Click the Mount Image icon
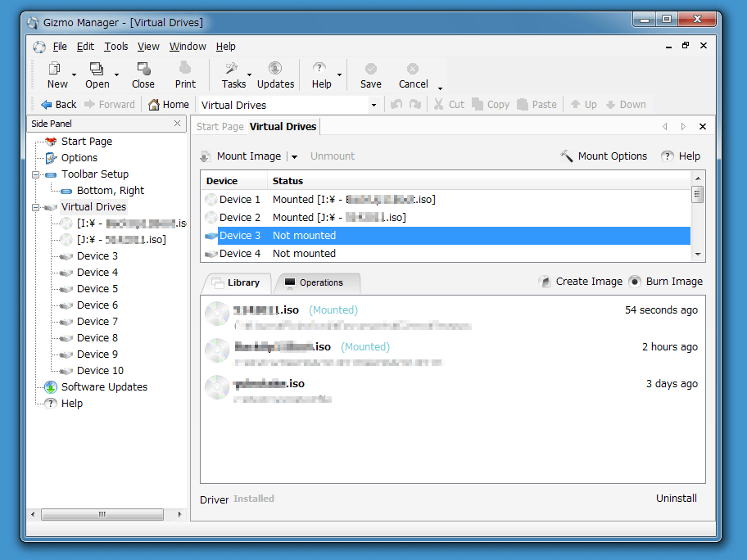 [x=205, y=156]
